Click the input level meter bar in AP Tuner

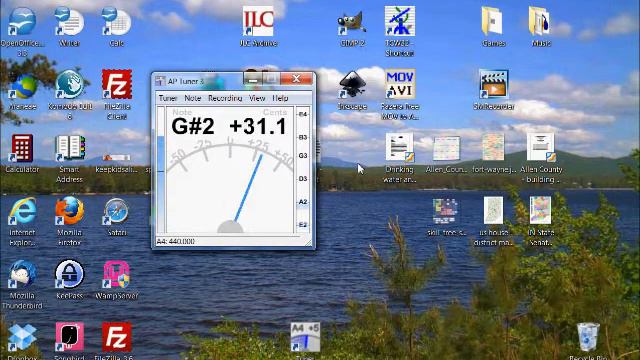point(161,170)
